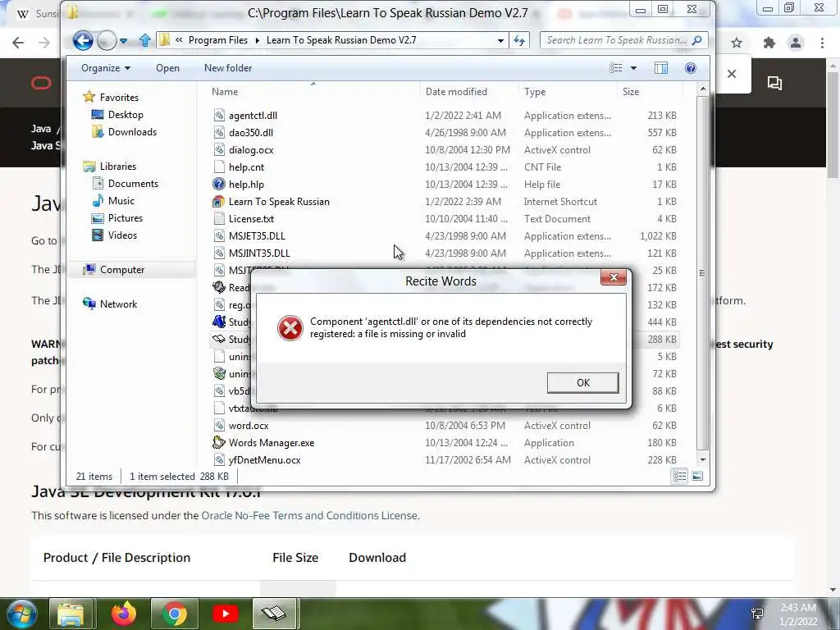Toggle the preview pane icon
This screenshot has height=630, width=840.
(661, 68)
